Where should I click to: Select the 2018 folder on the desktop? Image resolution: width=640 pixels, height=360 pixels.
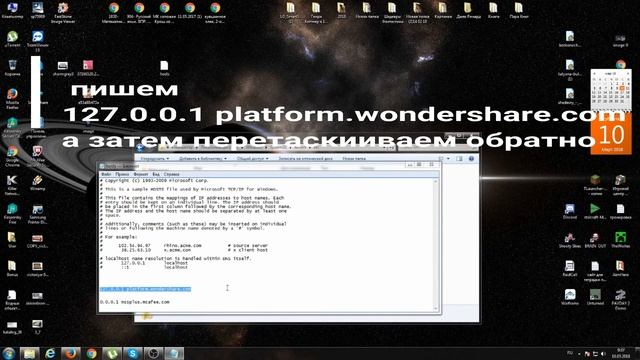[342, 10]
